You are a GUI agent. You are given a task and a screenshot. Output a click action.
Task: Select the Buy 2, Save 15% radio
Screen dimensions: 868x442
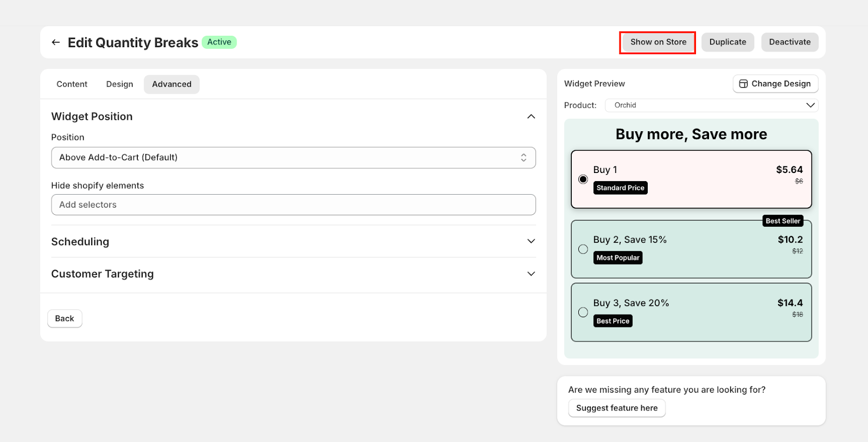[583, 249]
